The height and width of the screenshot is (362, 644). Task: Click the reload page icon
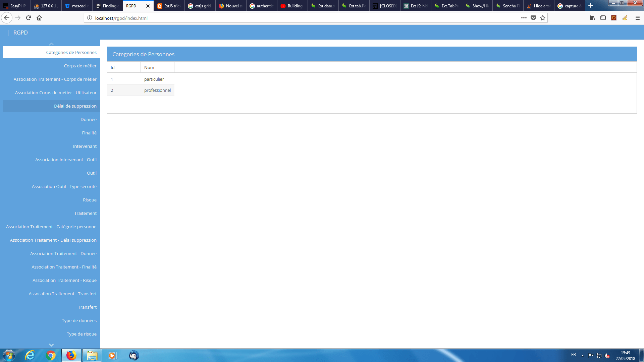(29, 18)
